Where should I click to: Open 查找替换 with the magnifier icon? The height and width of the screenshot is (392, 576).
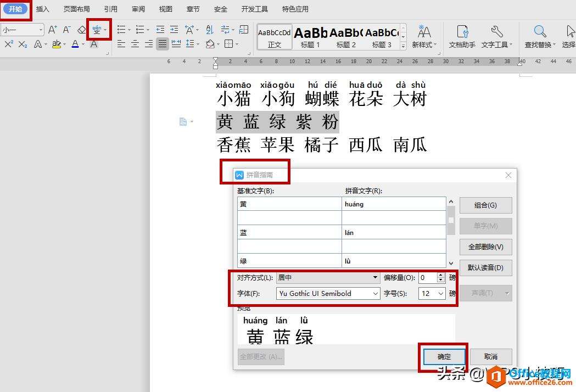pyautogui.click(x=539, y=31)
